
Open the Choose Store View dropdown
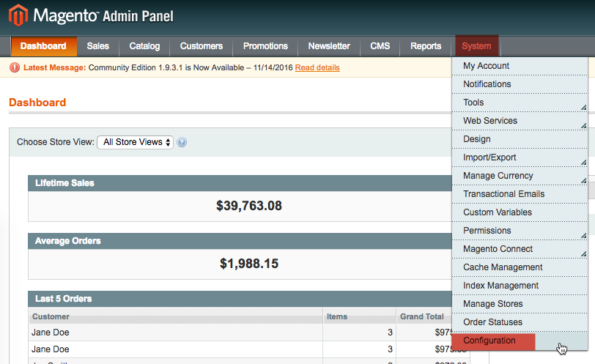[x=135, y=142]
